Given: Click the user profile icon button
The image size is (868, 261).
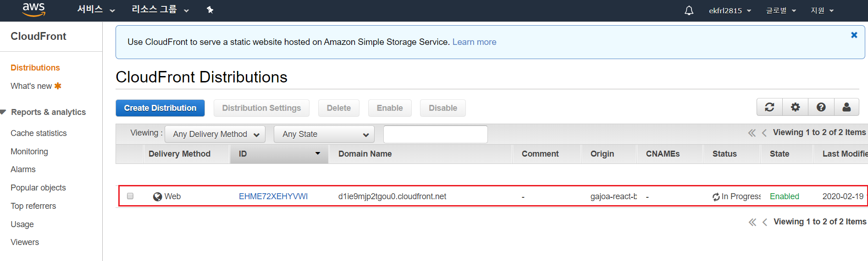Looking at the screenshot, I should [846, 107].
